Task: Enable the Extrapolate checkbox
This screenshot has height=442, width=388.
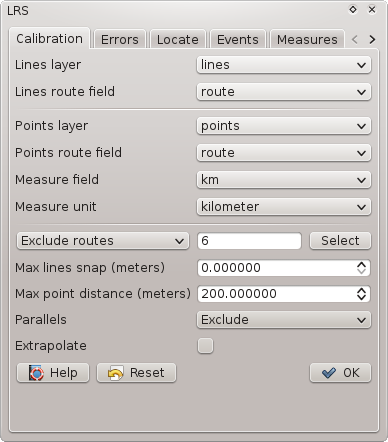Action: click(x=205, y=346)
